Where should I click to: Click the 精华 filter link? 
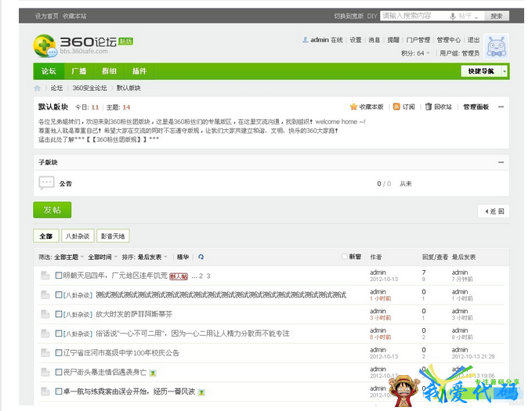(183, 257)
